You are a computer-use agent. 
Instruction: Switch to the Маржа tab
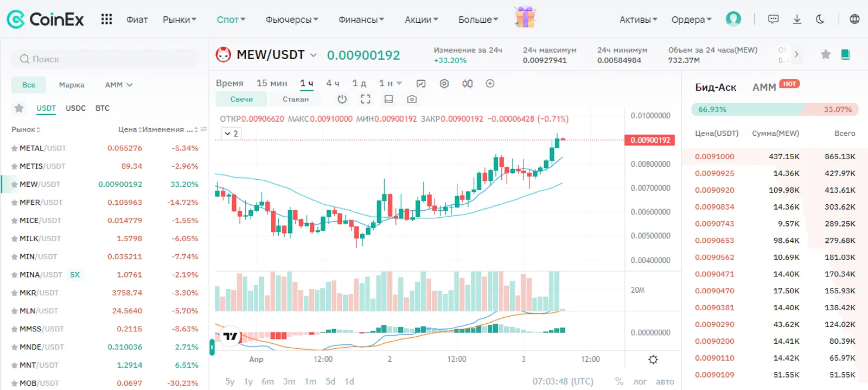coord(72,85)
